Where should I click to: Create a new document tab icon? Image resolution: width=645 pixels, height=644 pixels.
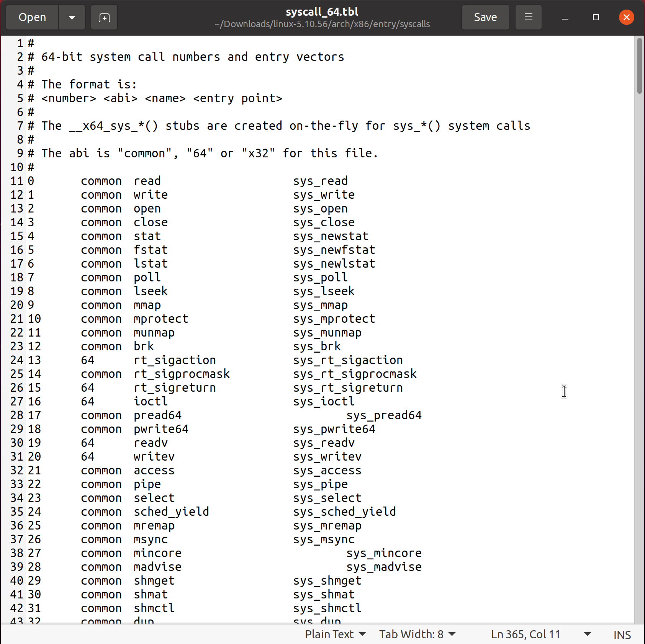104,17
